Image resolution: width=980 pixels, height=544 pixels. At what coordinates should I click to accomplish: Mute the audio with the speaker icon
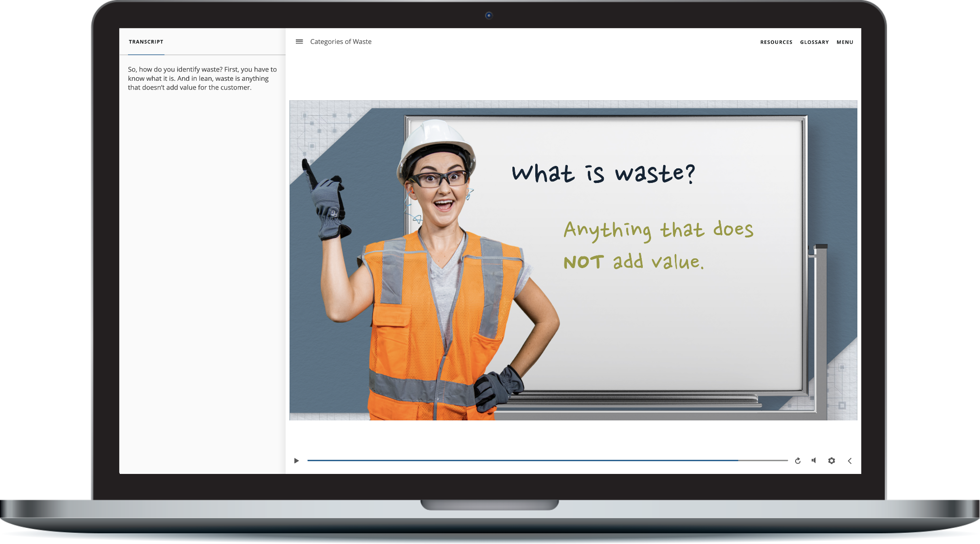814,460
